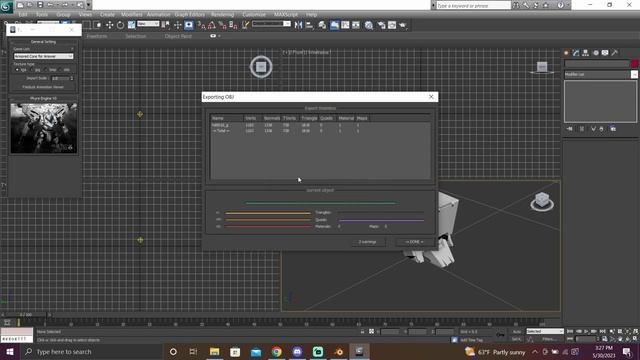Click the object color swatch
The image size is (640, 360).
click(x=634, y=64)
